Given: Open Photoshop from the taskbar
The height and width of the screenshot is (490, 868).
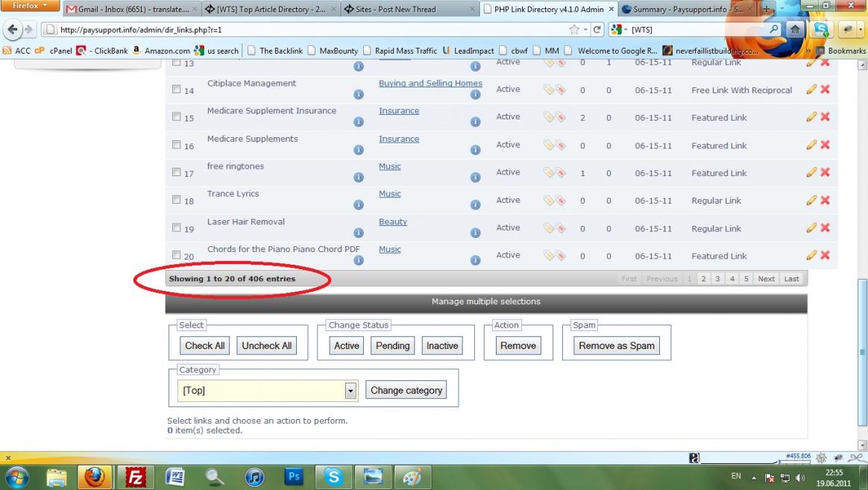Looking at the screenshot, I should (x=294, y=477).
